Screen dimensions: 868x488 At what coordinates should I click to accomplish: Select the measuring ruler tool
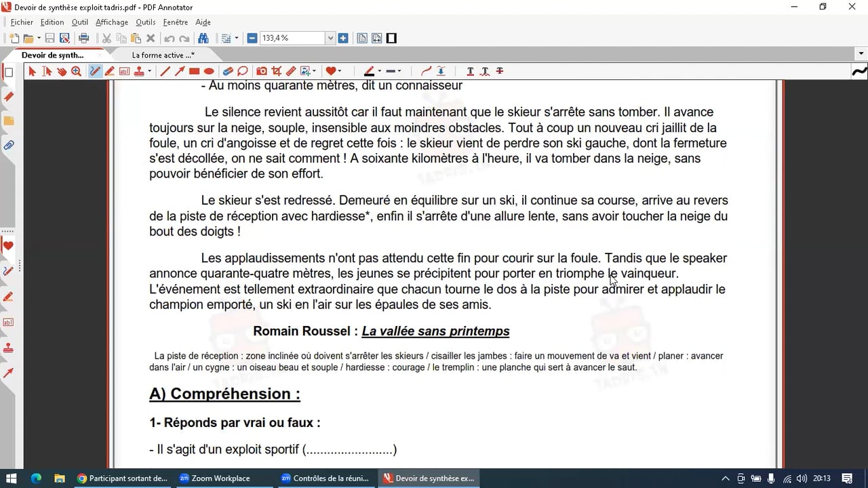291,71
